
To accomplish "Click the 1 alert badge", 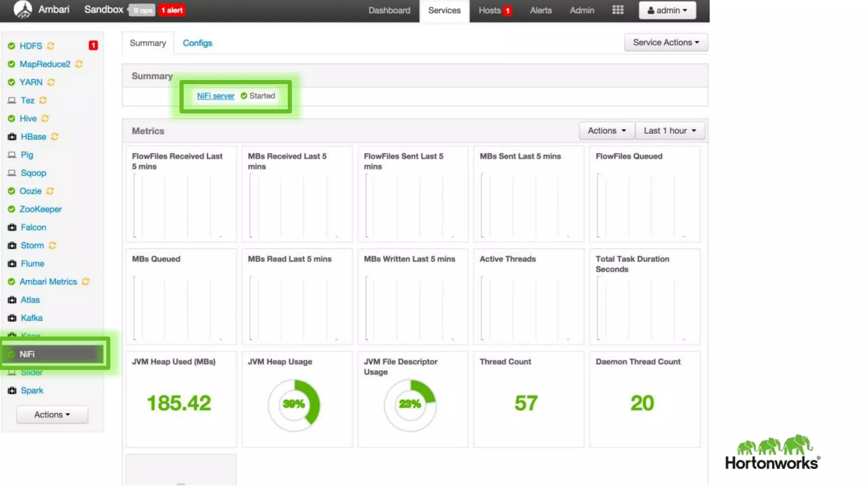I will (x=172, y=10).
